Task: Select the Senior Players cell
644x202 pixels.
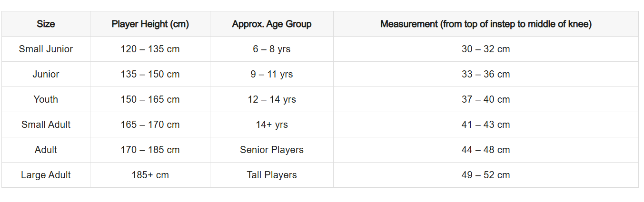Action: point(272,150)
